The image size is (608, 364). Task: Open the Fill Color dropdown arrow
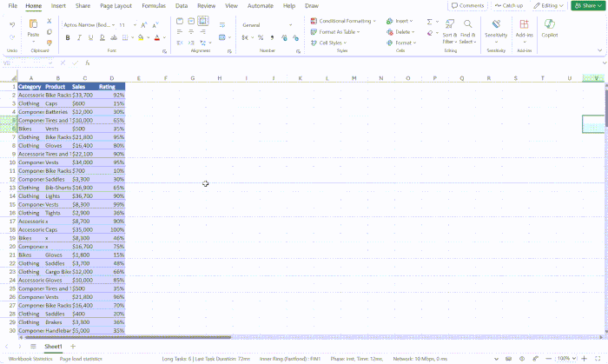point(149,37)
